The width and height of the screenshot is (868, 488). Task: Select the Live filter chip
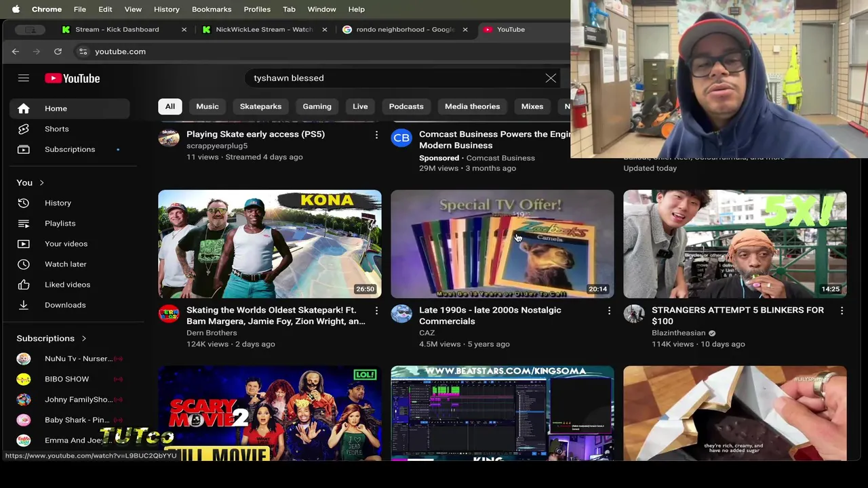tap(360, 106)
